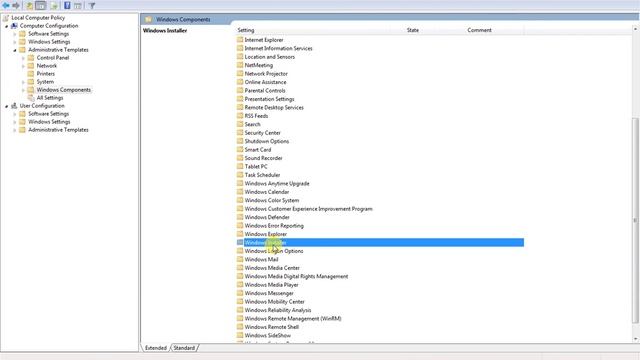640x360 pixels.
Task: Click the Computer Configuration node icon
Action: pyautogui.click(x=14, y=26)
